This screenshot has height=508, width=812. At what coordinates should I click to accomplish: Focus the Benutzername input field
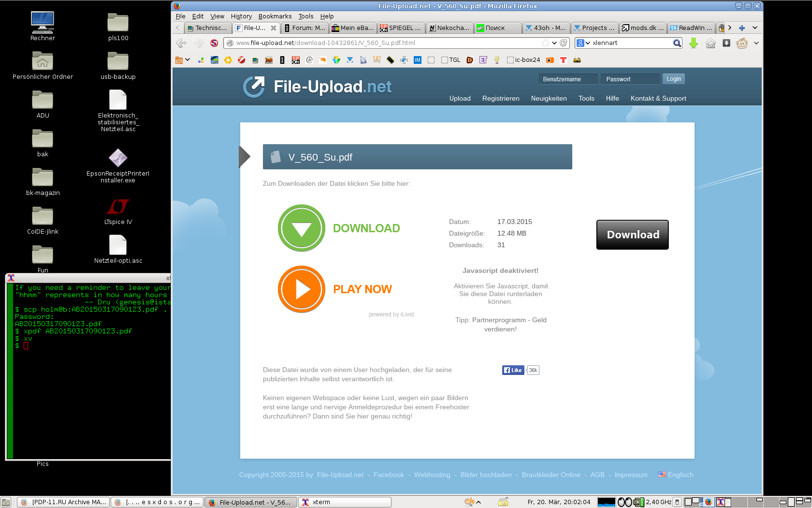pyautogui.click(x=568, y=79)
